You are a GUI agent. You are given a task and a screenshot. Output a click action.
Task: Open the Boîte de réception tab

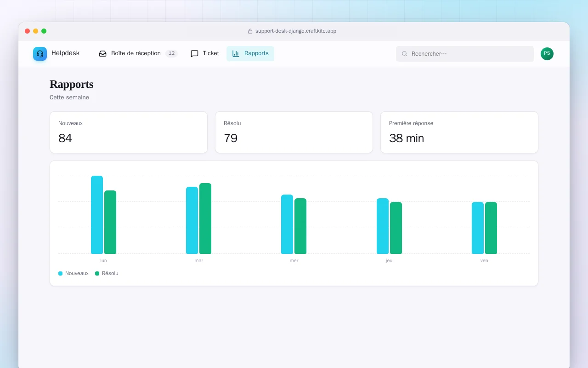(x=138, y=53)
